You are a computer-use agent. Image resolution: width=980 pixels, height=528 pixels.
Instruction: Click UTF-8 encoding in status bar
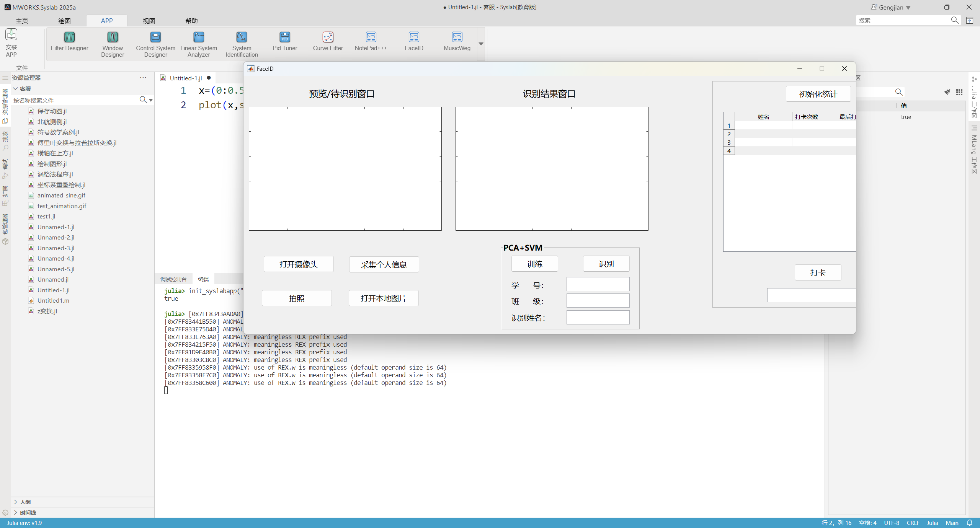pos(892,523)
